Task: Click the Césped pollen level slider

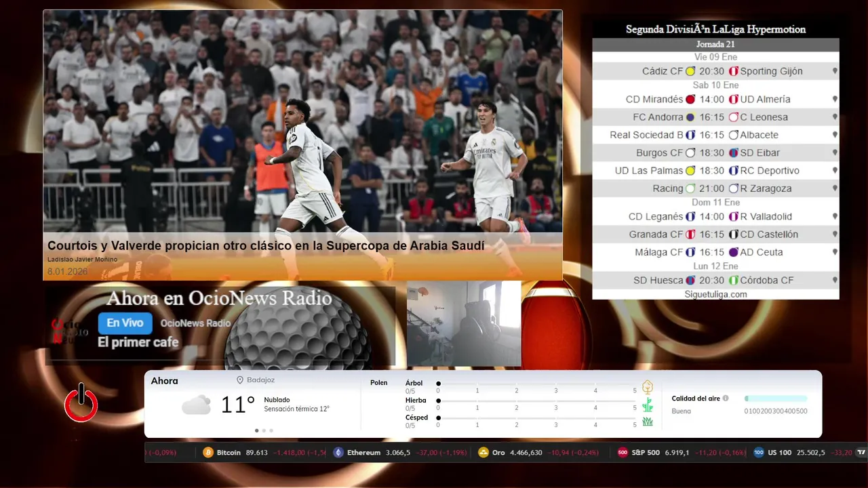Action: [536, 418]
